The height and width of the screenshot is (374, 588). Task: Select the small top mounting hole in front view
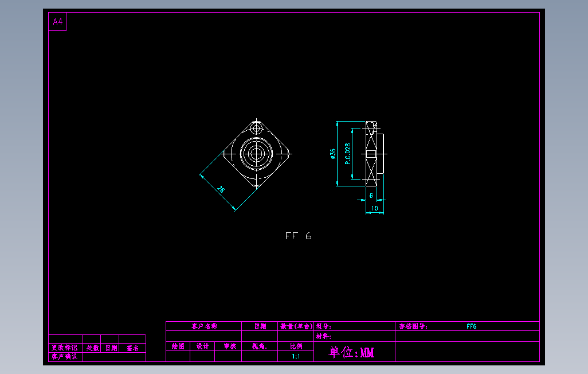tap(257, 129)
